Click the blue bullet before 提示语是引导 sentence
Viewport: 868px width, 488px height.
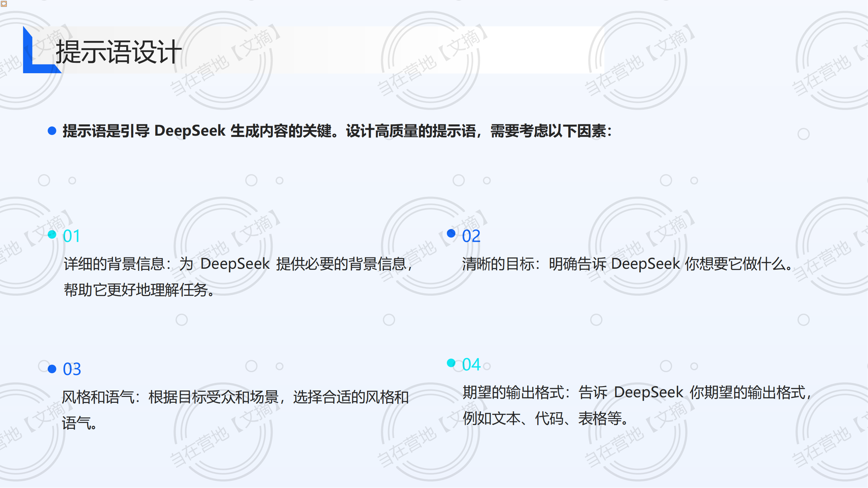[52, 131]
